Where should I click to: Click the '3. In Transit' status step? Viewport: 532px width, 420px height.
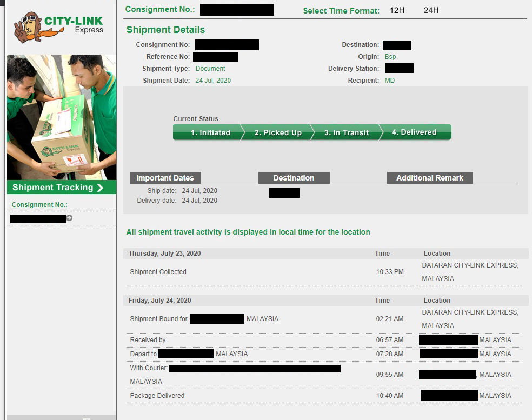(347, 132)
